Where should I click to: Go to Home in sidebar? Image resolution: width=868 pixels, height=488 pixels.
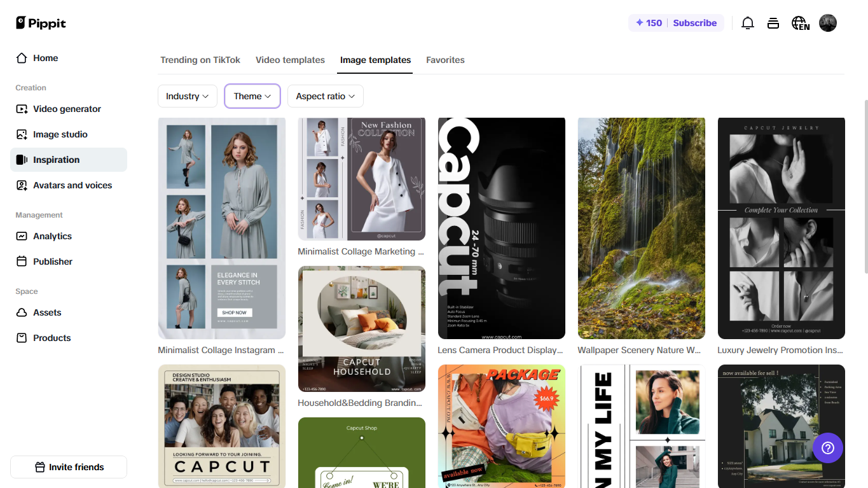(69, 58)
